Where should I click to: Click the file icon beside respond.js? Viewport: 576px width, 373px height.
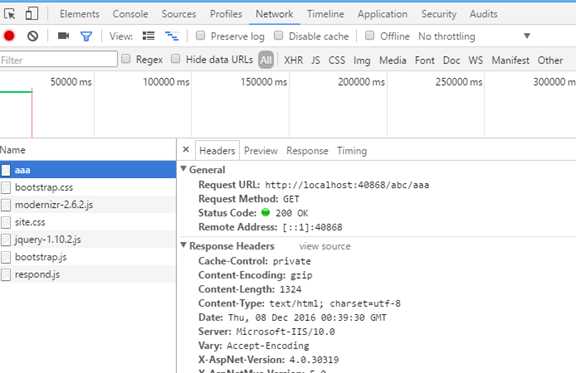point(6,275)
